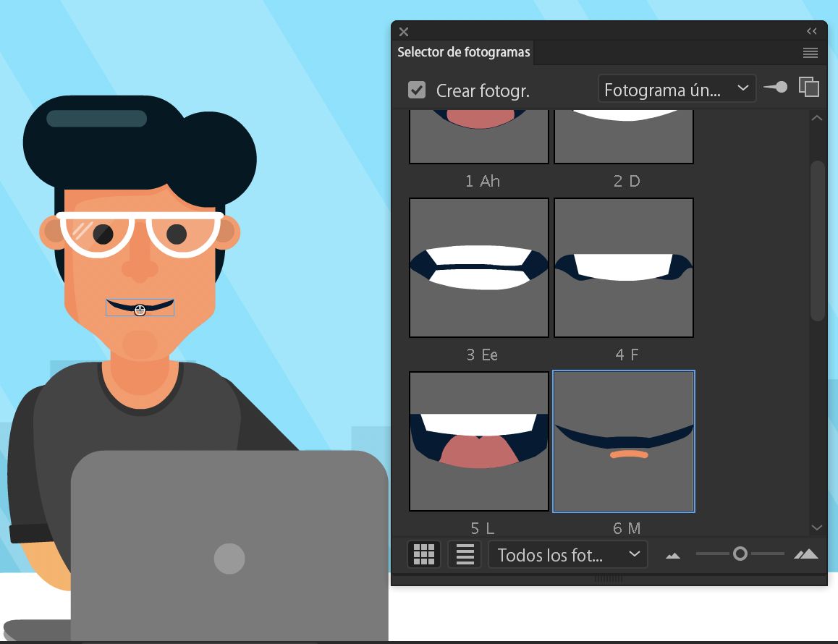Collapse the panel with the double-chevron icon
This screenshot has height=644, width=838.
(x=811, y=31)
